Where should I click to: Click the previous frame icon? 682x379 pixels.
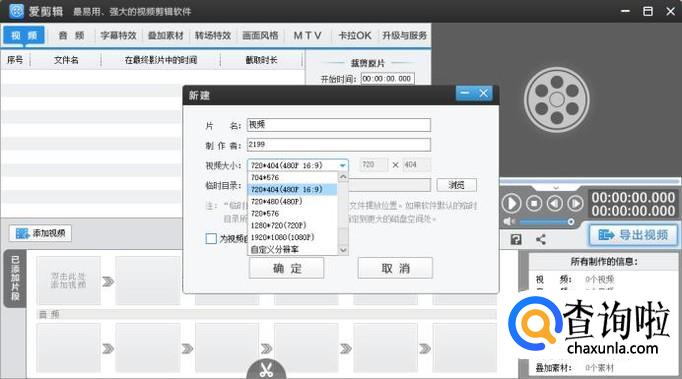coord(555,203)
